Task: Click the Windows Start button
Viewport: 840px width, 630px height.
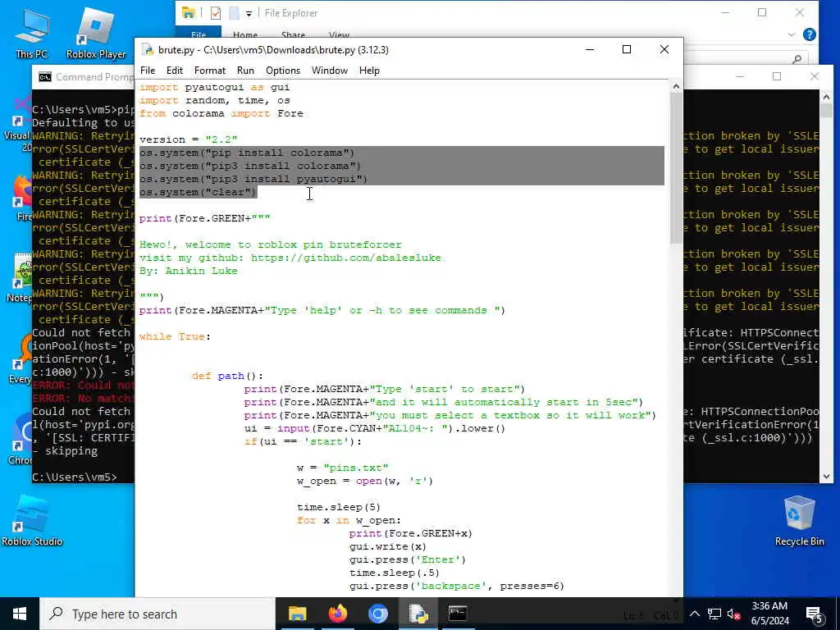Action: point(20,614)
